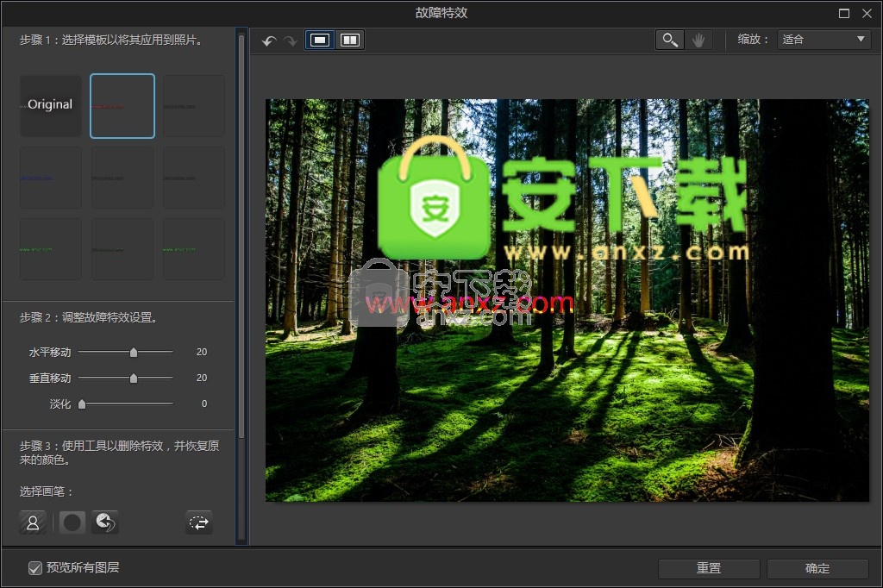883x588 pixels.
Task: Select the last template in second row
Action: [x=194, y=178]
